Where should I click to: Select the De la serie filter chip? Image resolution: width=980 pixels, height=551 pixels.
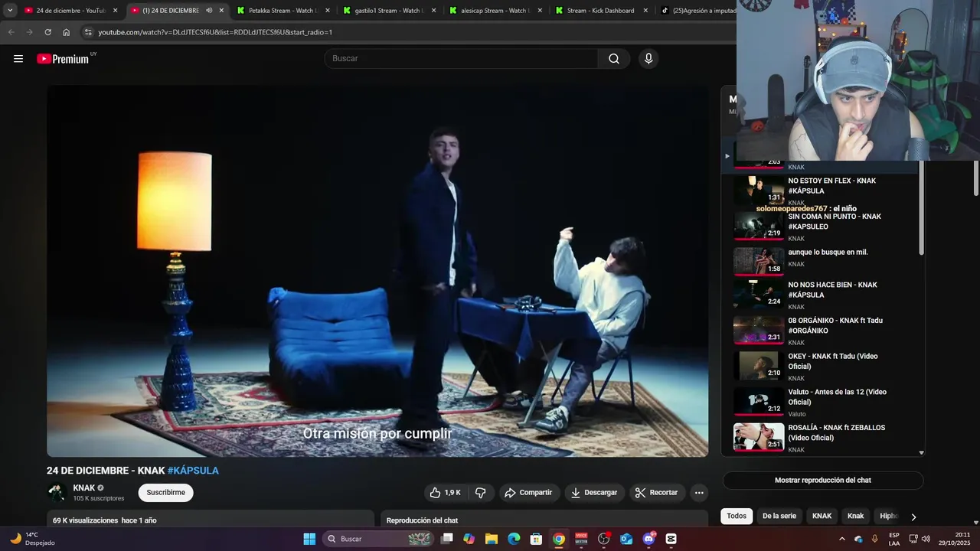click(x=779, y=516)
